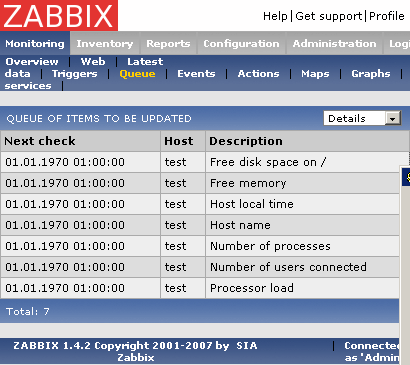Open the Configuration tab

point(241,44)
